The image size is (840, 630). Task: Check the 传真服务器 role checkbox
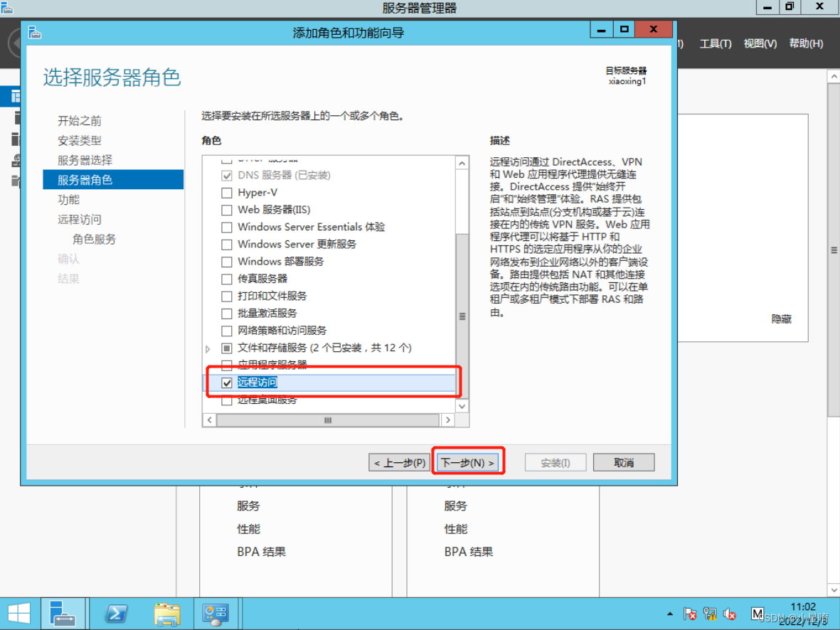[x=227, y=279]
